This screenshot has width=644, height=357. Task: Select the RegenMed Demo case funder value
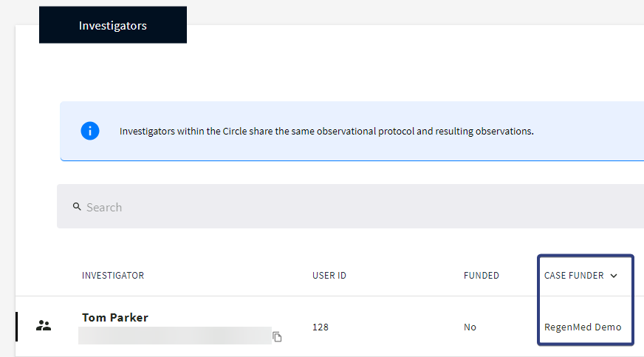(583, 327)
